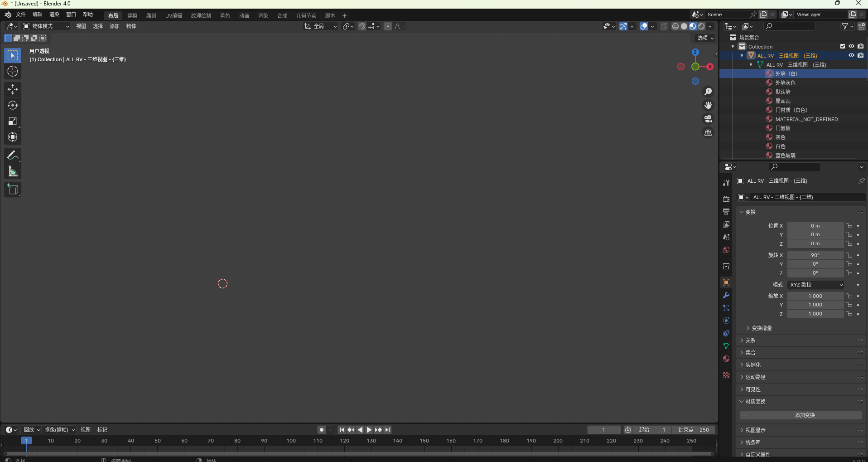868x462 pixels.
Task: Switch to the UV编辑 workspace tab
Action: [x=174, y=15]
